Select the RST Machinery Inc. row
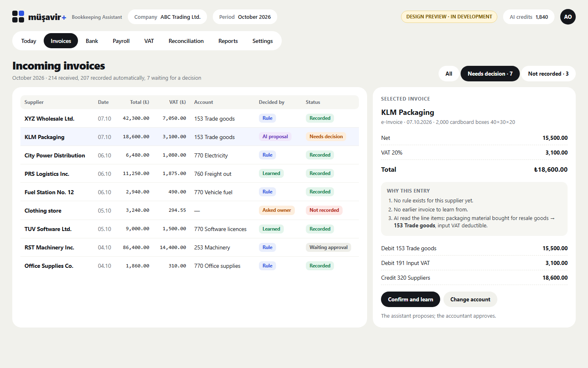 pyautogui.click(x=189, y=247)
